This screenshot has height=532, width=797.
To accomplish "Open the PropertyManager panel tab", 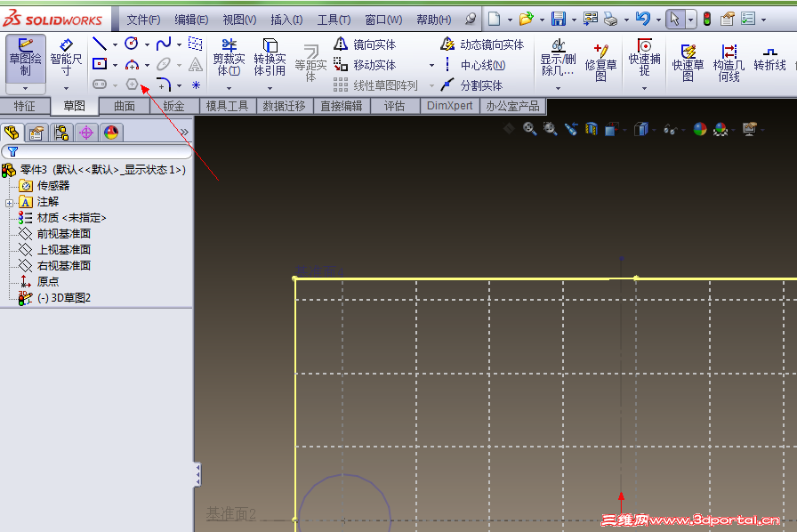I will coord(36,133).
